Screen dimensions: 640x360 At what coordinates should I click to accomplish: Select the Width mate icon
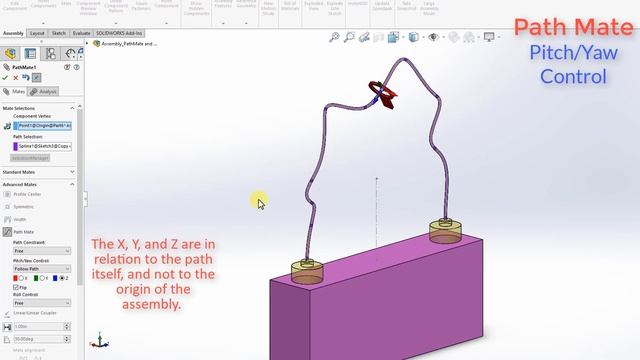pyautogui.click(x=7, y=220)
